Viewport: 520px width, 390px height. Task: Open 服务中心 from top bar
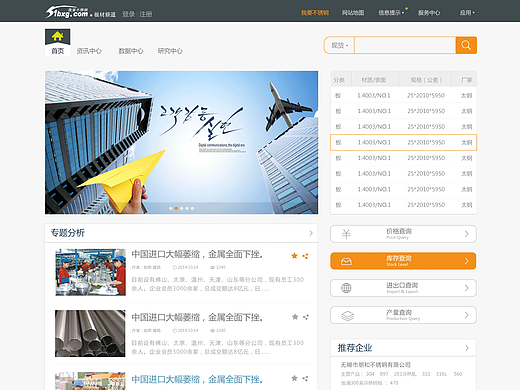(429, 13)
